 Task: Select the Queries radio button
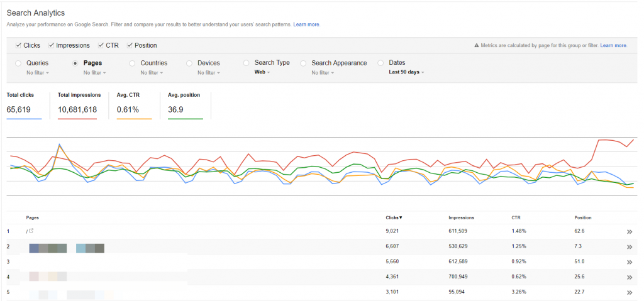pyautogui.click(x=18, y=63)
